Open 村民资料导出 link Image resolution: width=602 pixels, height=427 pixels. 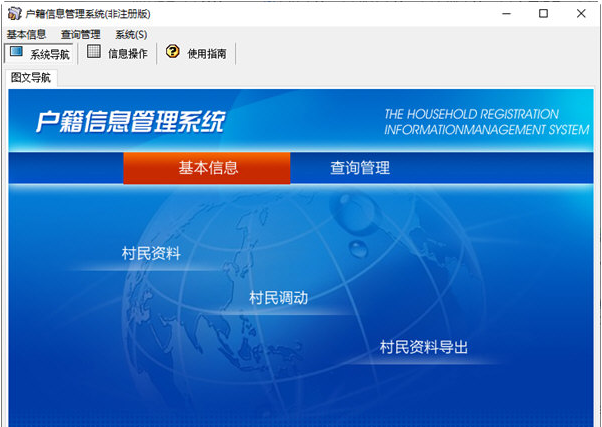click(x=423, y=347)
